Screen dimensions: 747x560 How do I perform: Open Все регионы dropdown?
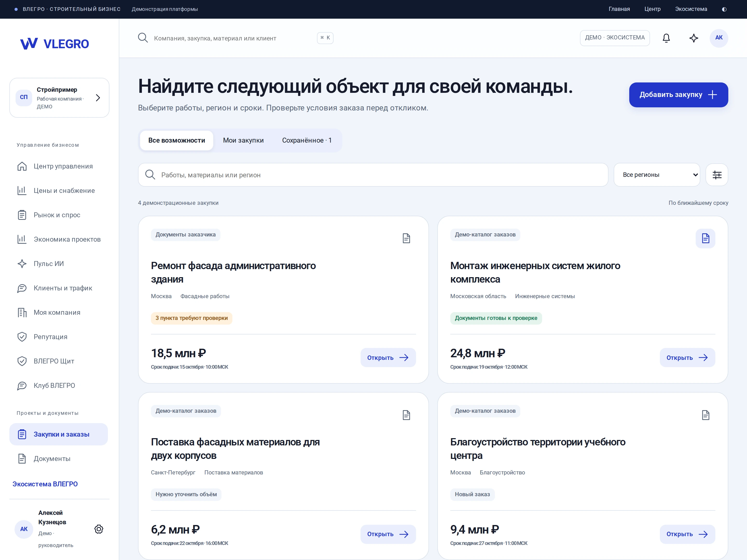pyautogui.click(x=657, y=175)
